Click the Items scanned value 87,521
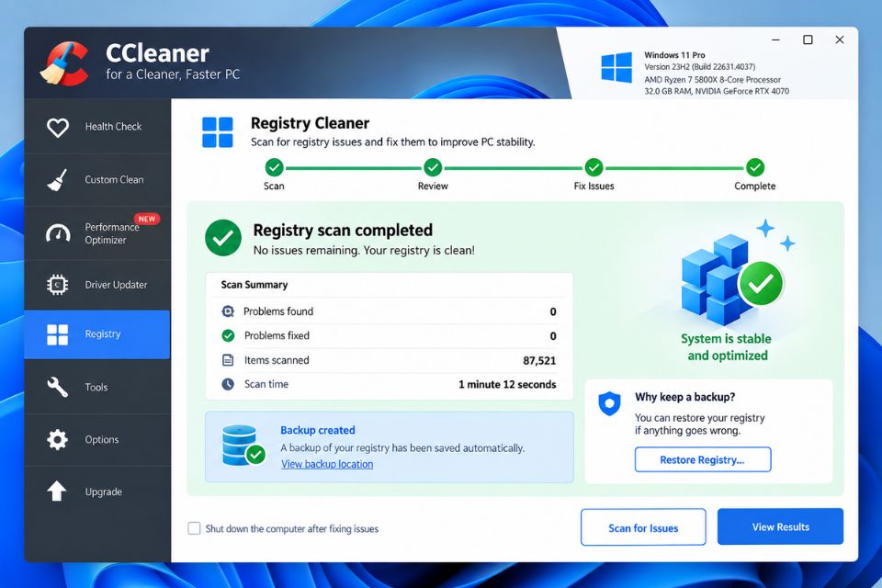The height and width of the screenshot is (588, 882). 539,361
